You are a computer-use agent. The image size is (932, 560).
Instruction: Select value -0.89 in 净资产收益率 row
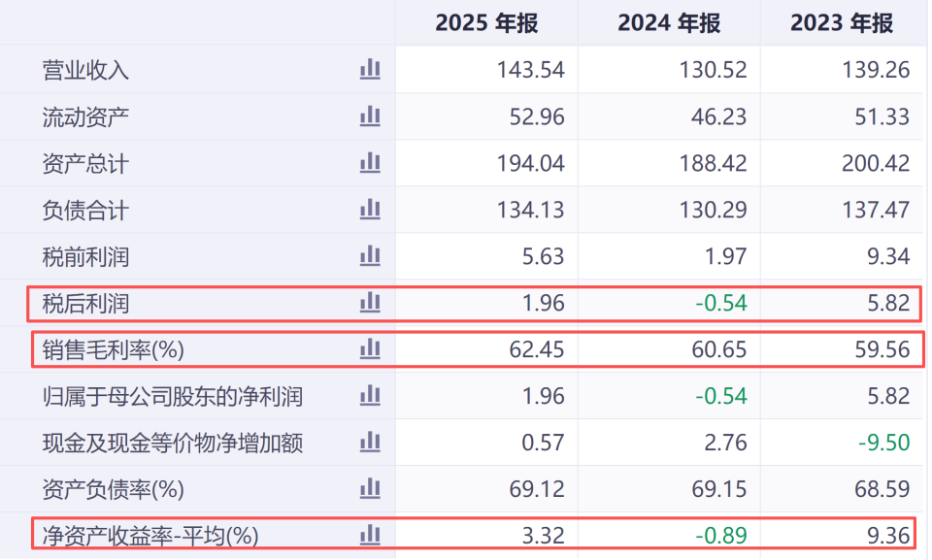(x=721, y=536)
